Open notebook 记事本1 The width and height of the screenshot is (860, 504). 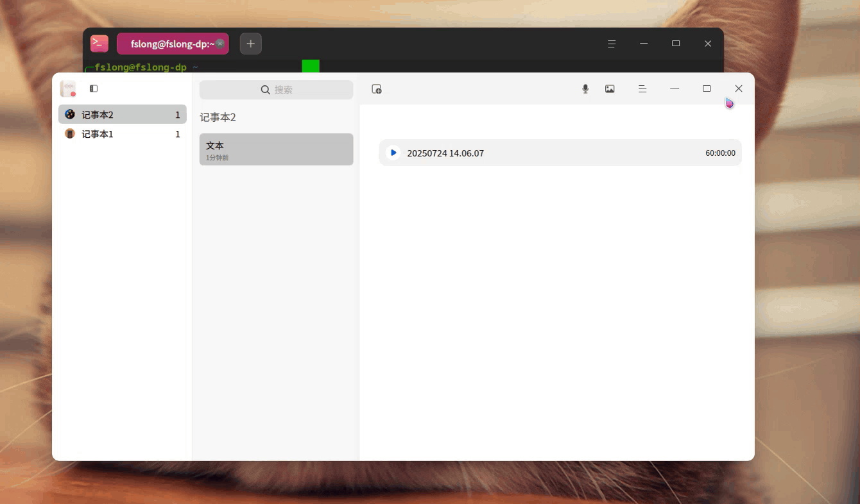point(123,133)
